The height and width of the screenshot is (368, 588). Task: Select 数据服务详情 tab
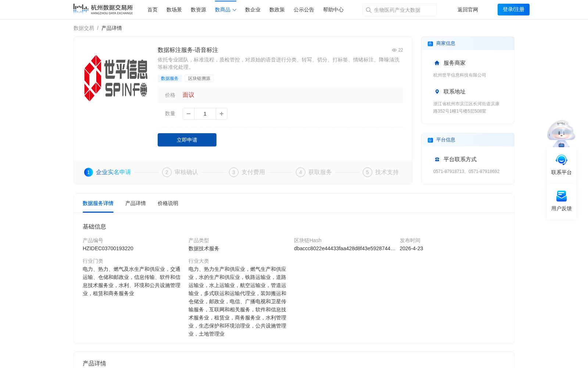tap(98, 203)
